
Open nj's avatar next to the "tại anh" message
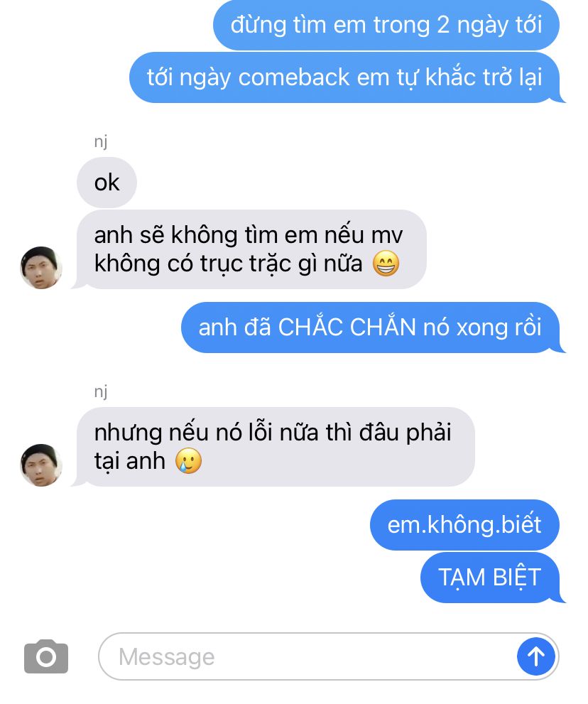point(41,465)
